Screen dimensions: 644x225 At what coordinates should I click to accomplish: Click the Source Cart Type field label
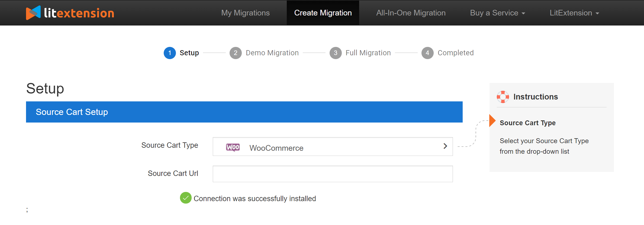click(170, 145)
